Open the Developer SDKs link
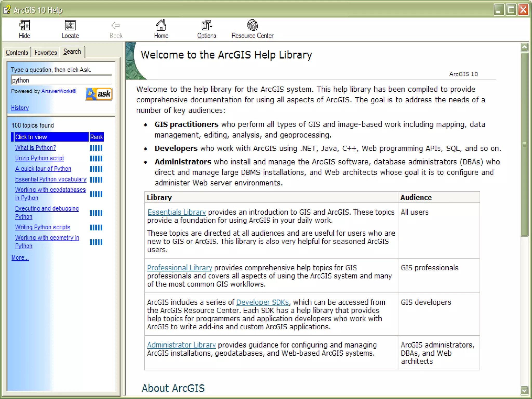532x399 pixels. point(262,302)
